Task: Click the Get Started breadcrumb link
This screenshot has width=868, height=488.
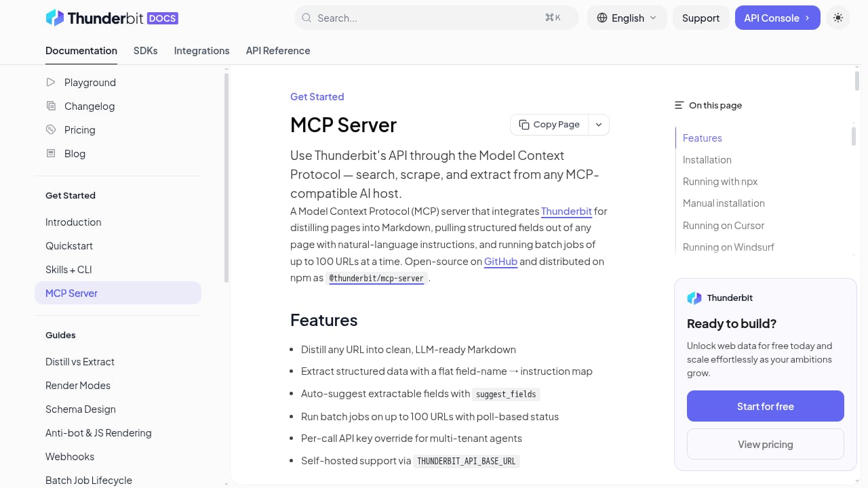Action: 317,96
